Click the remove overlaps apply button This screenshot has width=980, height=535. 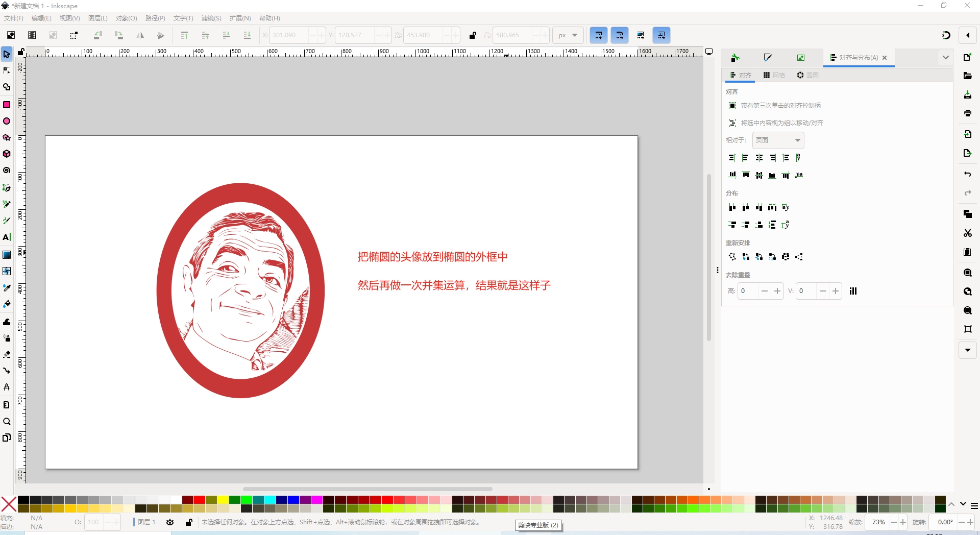click(x=853, y=291)
